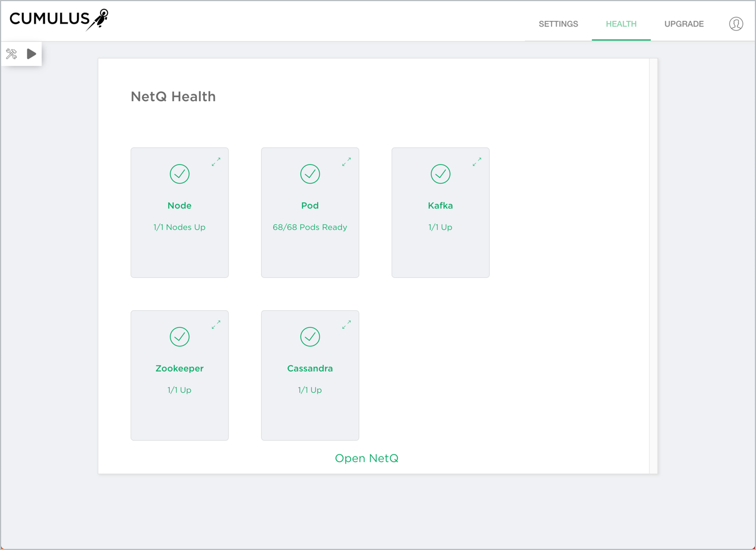Viewport: 756px width, 550px height.
Task: Open the user profile icon
Action: tap(736, 24)
